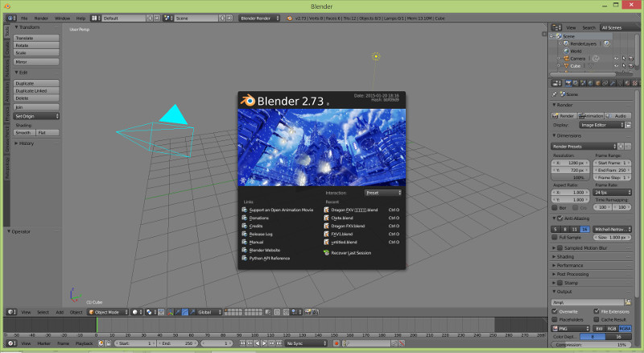Open the No Sync dropdown
The image size is (644, 353).
[x=306, y=343]
